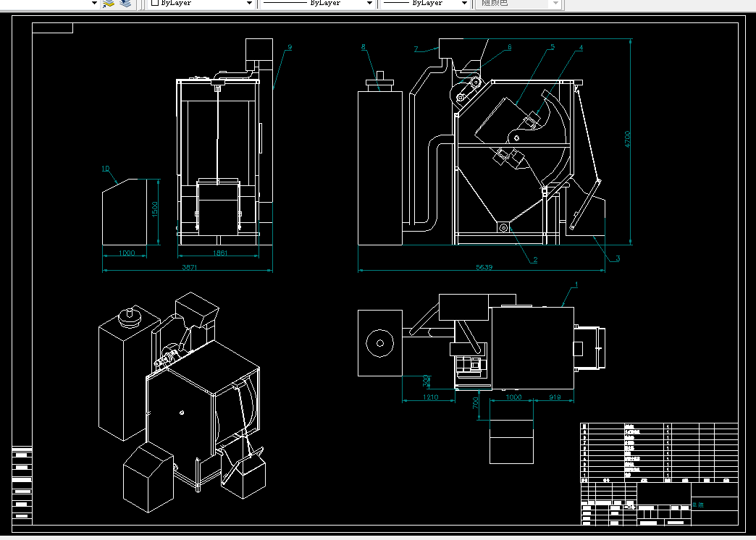Image resolution: width=756 pixels, height=540 pixels.
Task: Select the 5639 length dimension text
Action: tap(484, 267)
